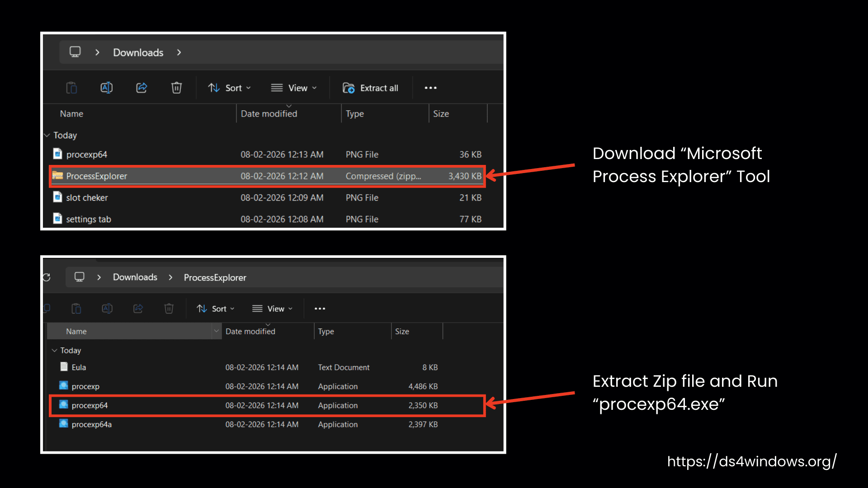Click Size column header in upper window

pos(441,114)
